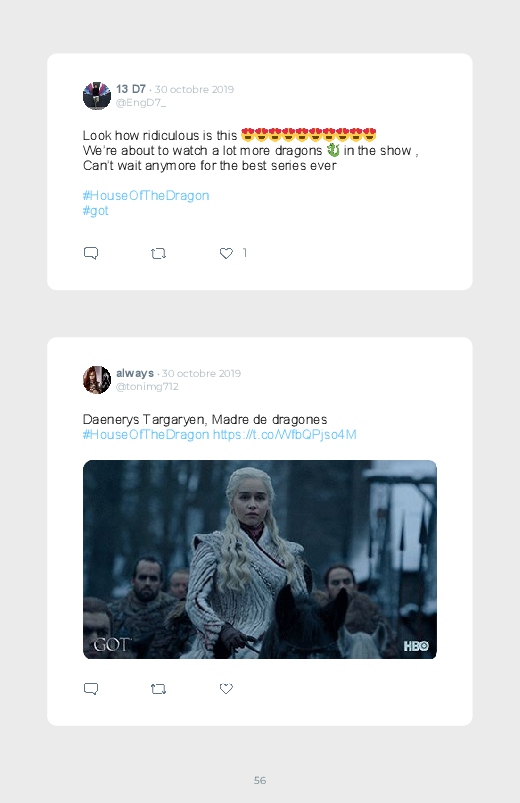520x803 pixels.
Task: Like the Daenerys Targaryen tweet
Action: [226, 689]
